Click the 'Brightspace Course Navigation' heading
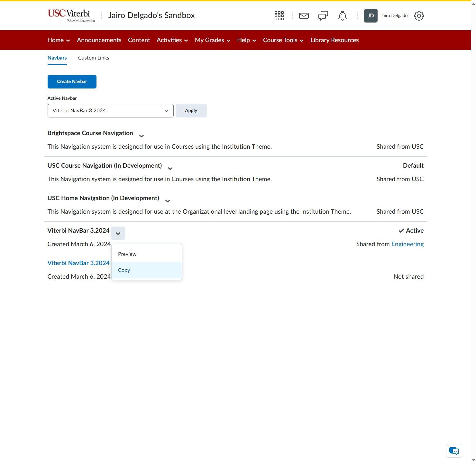This screenshot has height=464, width=476. pos(90,133)
